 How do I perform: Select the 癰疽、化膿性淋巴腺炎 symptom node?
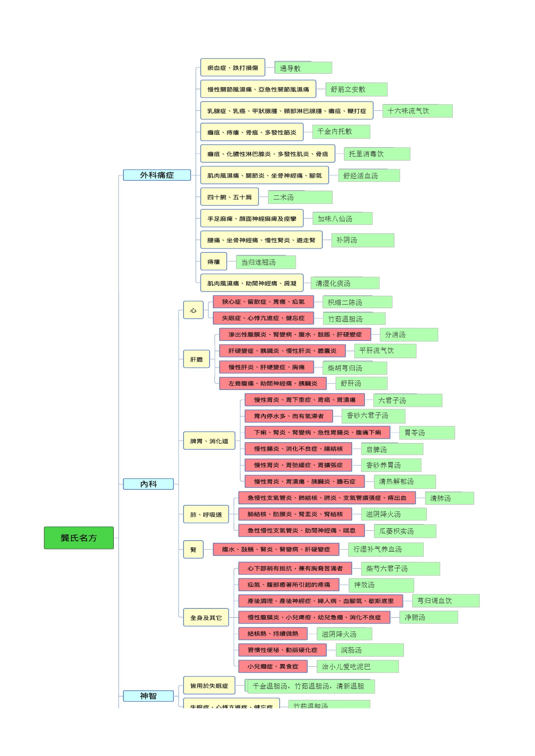[x=268, y=154]
